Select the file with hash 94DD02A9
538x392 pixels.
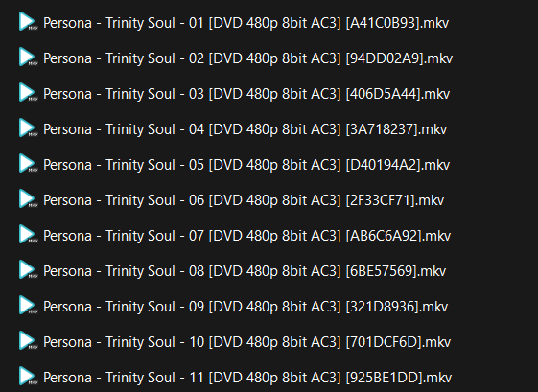pyautogui.click(x=247, y=58)
